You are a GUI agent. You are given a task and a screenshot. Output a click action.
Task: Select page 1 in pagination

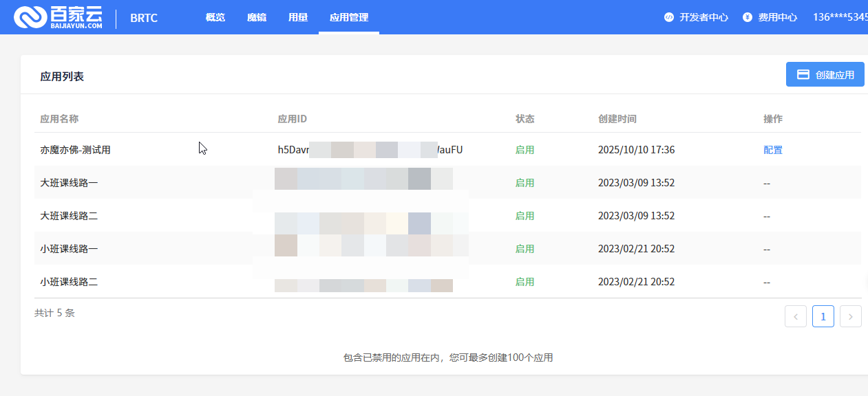[823, 316]
